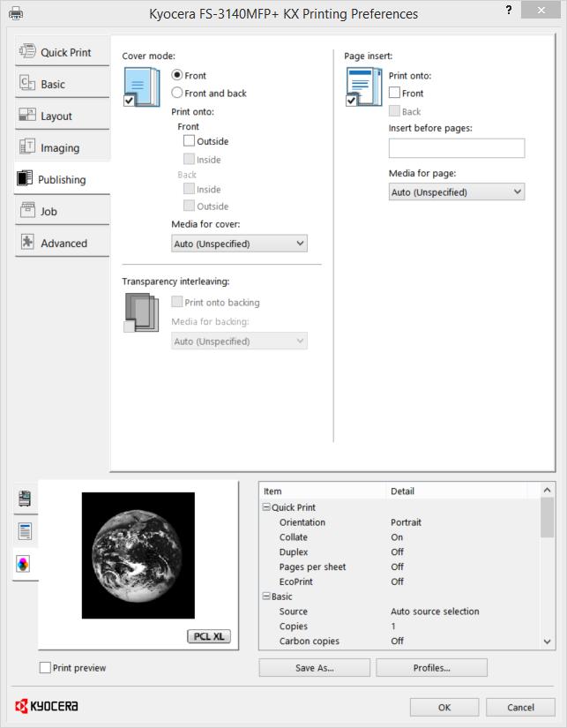Click the Item column header
This screenshot has width=567, height=728.
pyautogui.click(x=323, y=491)
